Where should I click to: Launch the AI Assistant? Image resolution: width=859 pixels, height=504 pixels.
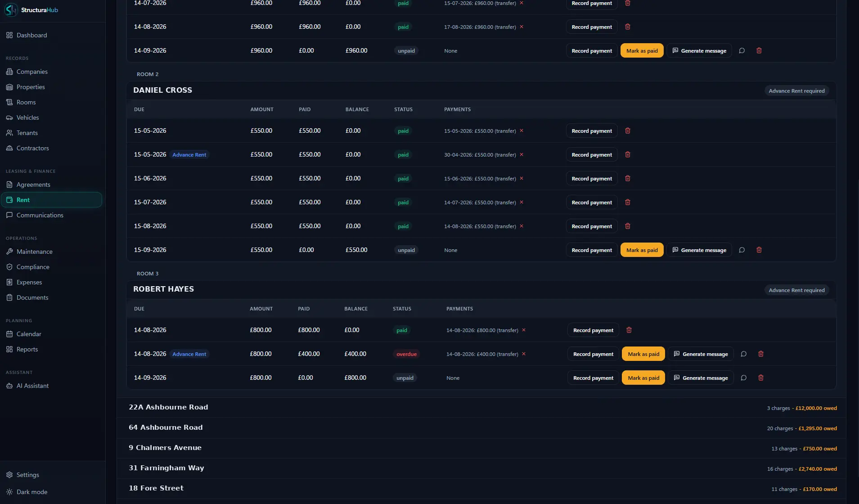coord(32,386)
